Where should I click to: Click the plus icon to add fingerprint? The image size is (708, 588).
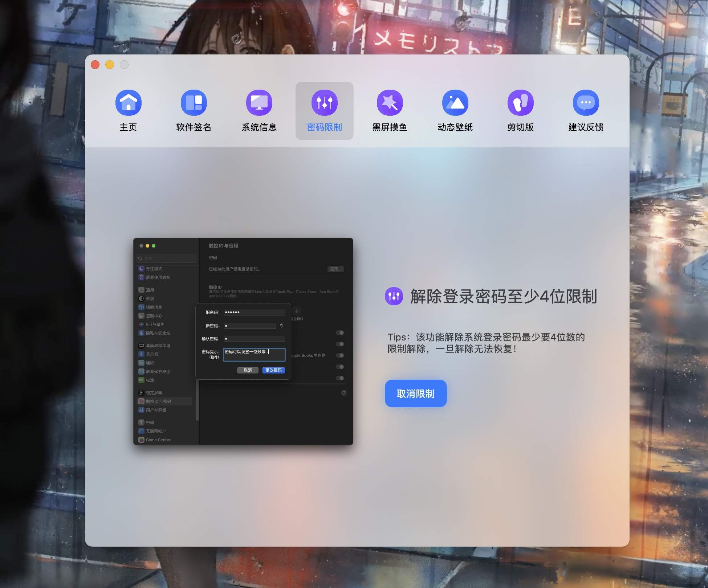coord(297,311)
